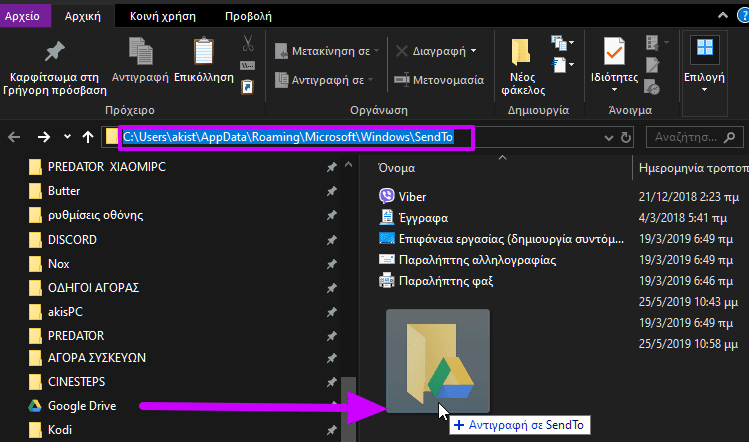Viewport: 749px width, 442px height.
Task: Click the date 4/3/2018 5:41 πμ
Action: click(683, 218)
